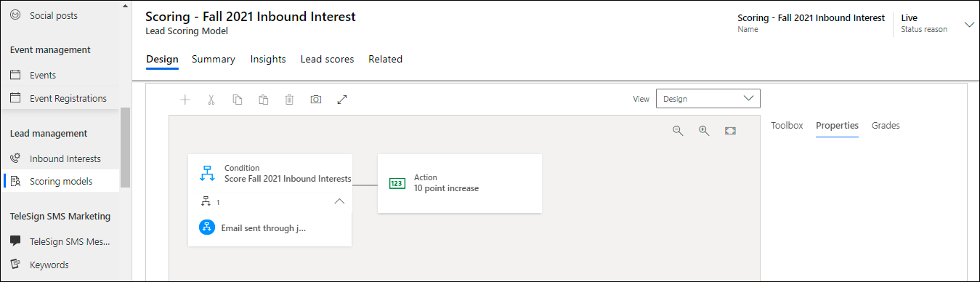Screen dimensions: 980x282
Task: Select the 10 point increase Action tile
Action: 460,183
